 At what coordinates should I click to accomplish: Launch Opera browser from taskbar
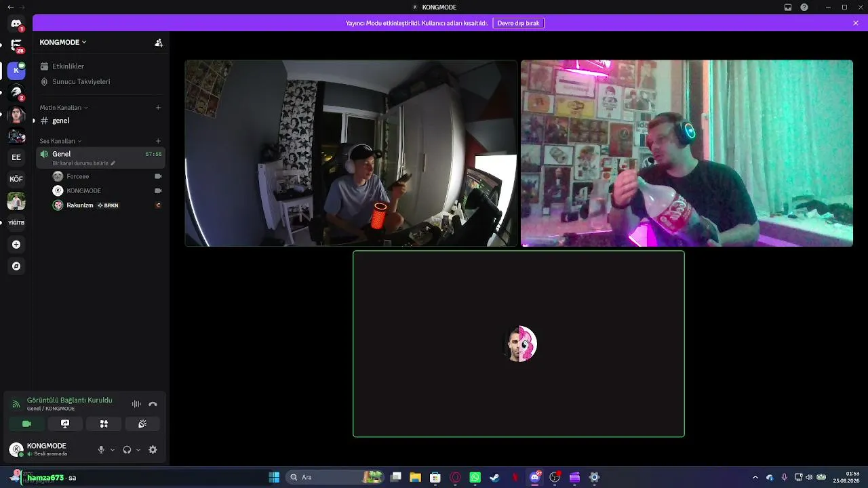(455, 477)
